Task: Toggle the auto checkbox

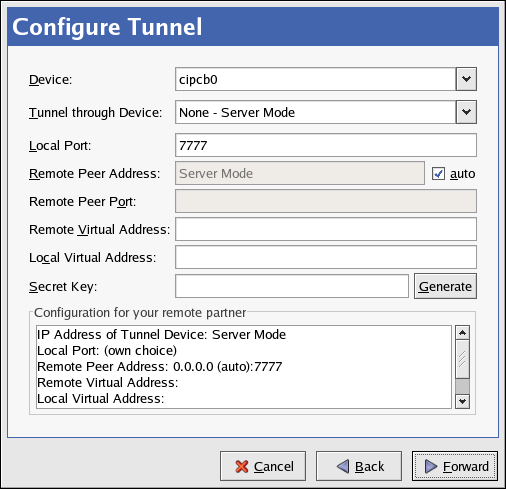Action: click(438, 174)
